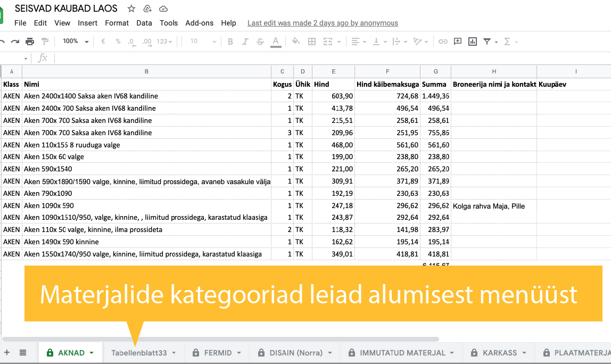The height and width of the screenshot is (364, 611).
Task: Toggle italic formatting
Action: point(245,42)
